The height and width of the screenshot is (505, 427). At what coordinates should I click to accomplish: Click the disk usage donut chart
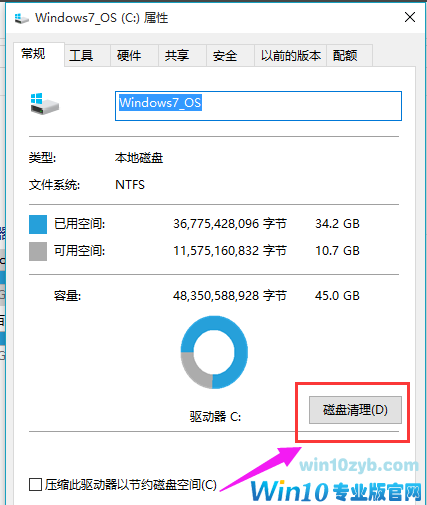(214, 352)
